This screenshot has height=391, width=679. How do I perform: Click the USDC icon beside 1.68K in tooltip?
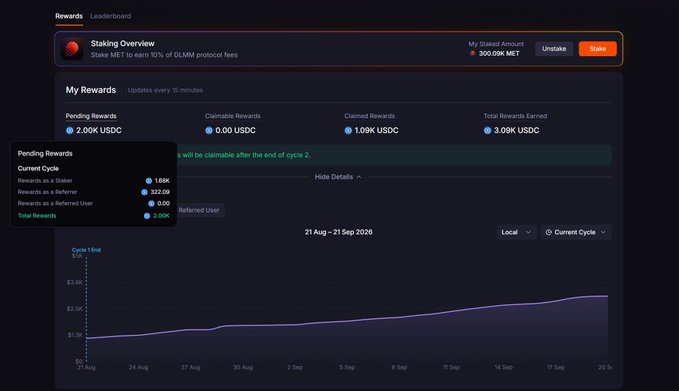click(x=149, y=181)
